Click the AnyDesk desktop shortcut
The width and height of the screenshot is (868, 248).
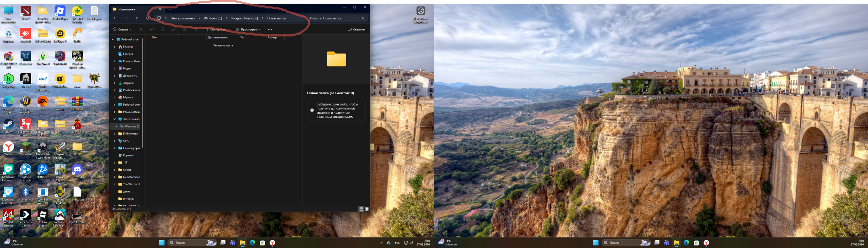[26, 34]
